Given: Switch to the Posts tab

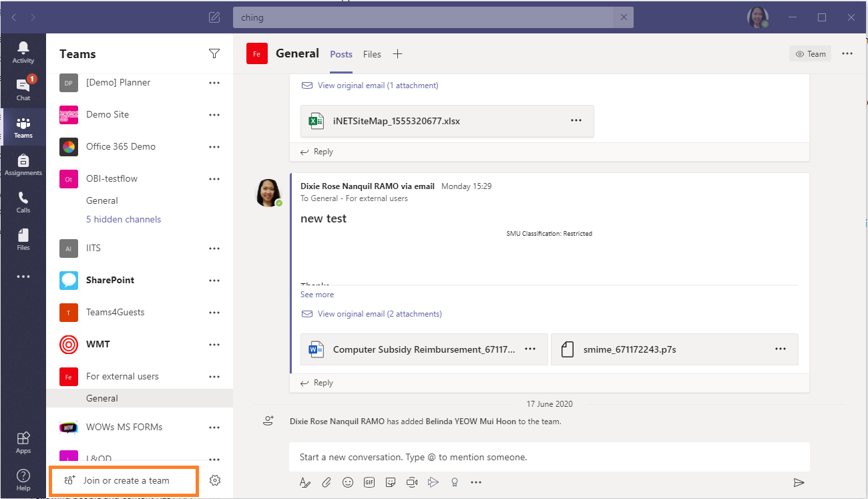Looking at the screenshot, I should (341, 54).
